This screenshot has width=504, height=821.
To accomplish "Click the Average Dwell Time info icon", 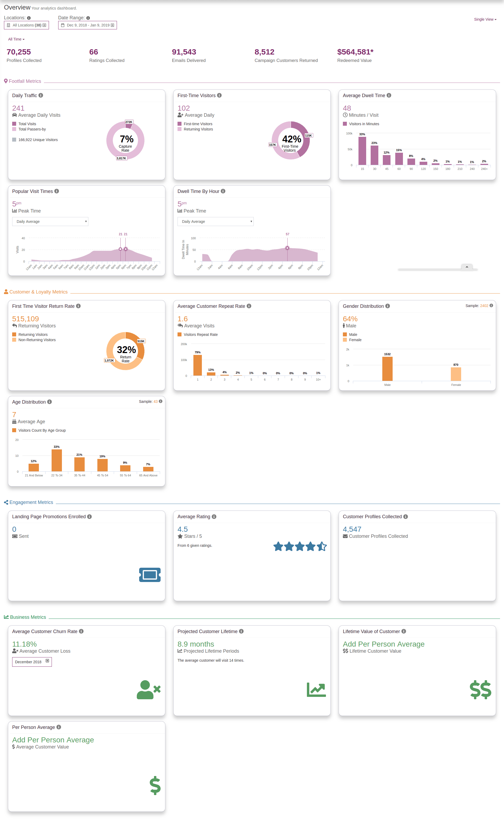I will (389, 95).
